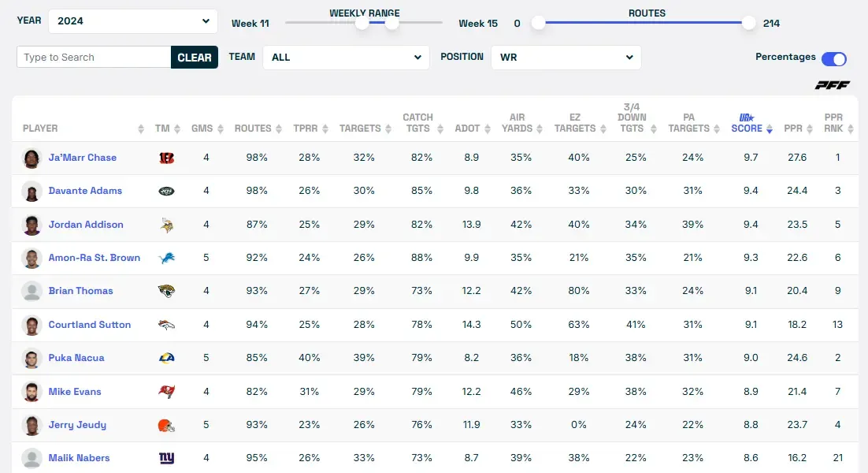Click the Broncos team logo icon

pyautogui.click(x=165, y=325)
